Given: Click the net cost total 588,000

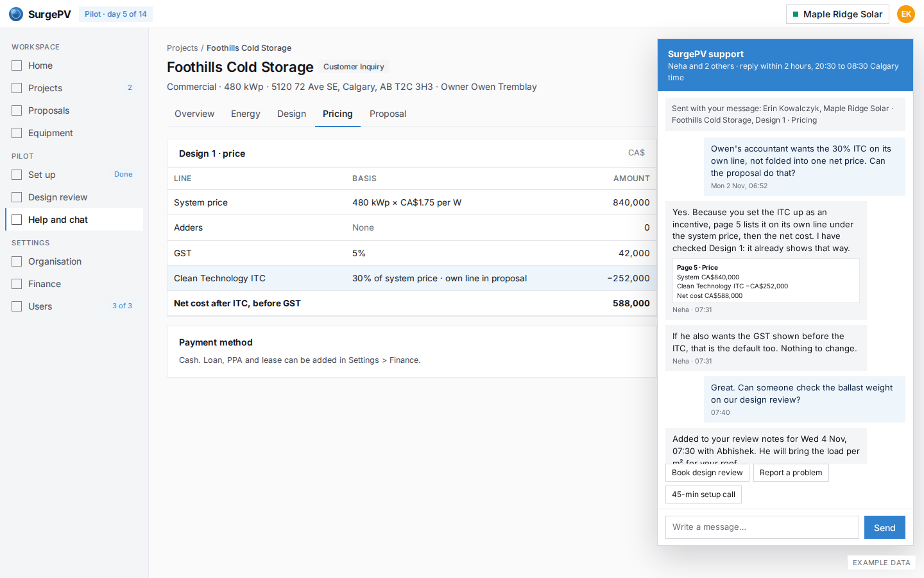Looking at the screenshot, I should tap(631, 303).
